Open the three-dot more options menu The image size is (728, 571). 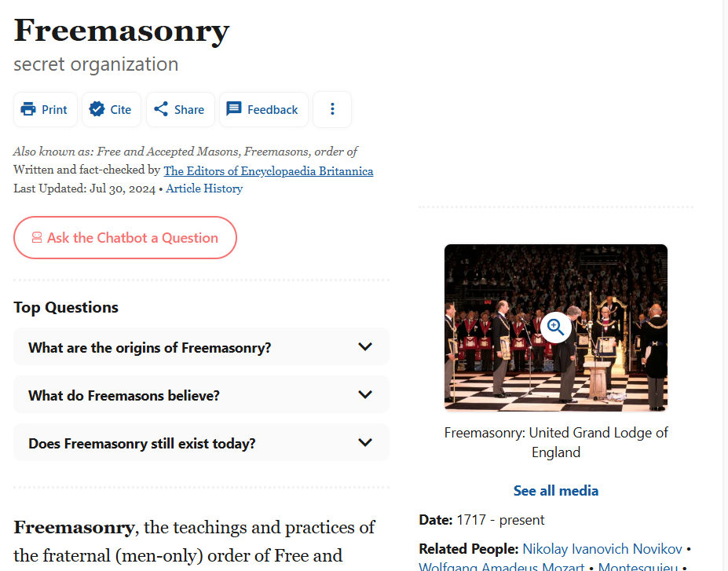click(x=332, y=109)
